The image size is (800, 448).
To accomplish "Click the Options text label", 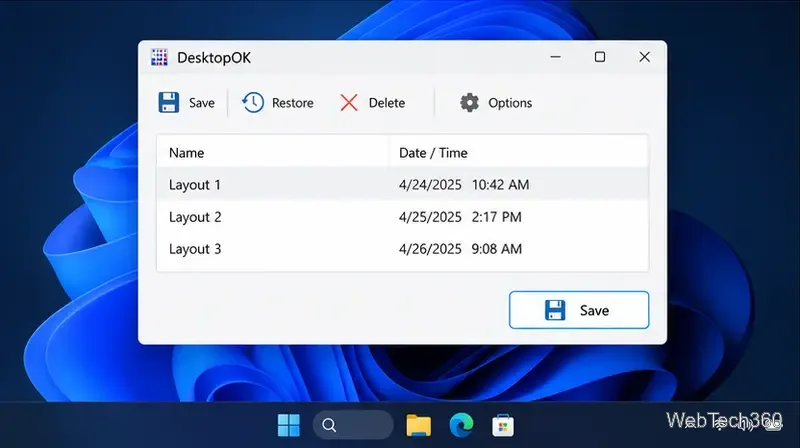I will click(x=510, y=103).
